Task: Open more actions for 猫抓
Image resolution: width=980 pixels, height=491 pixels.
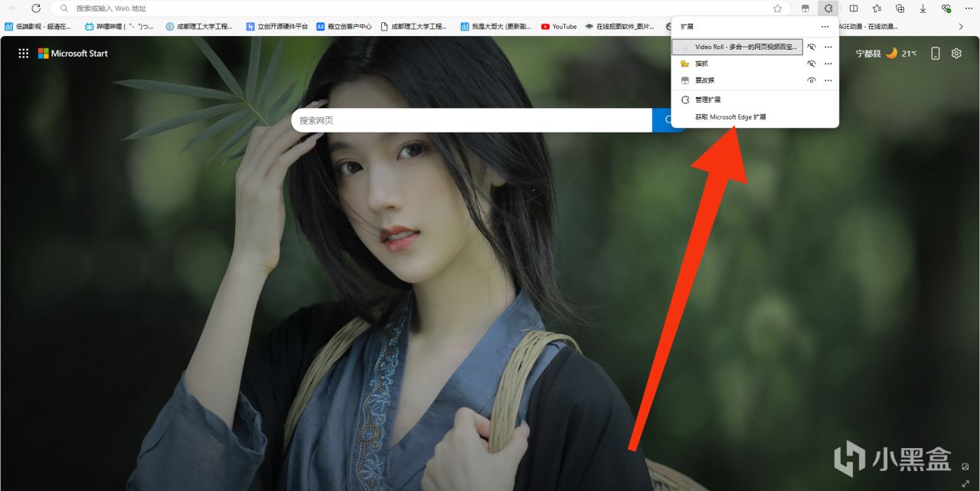Action: click(x=828, y=64)
